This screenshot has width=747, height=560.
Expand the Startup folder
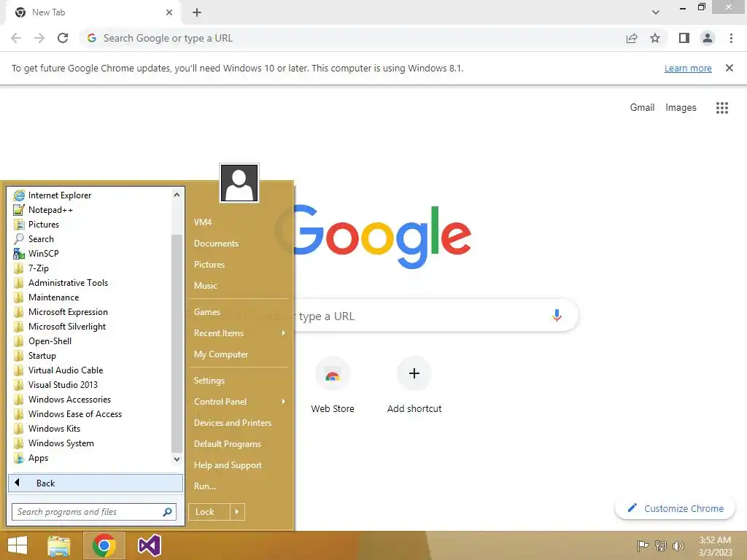tap(42, 356)
